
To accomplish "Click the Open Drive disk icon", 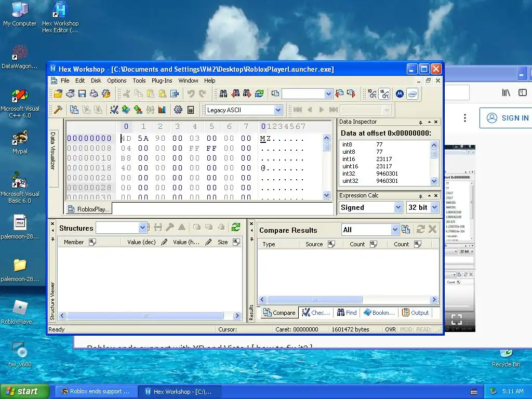I will coord(70,94).
